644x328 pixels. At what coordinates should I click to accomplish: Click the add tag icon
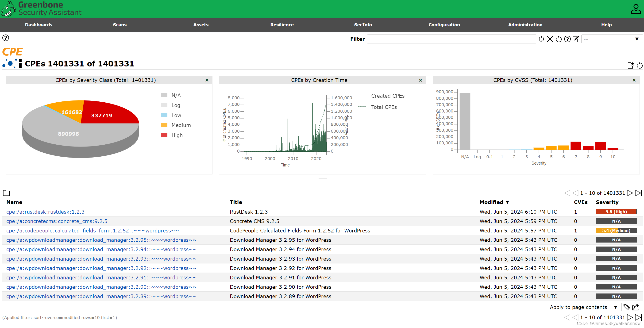click(x=627, y=307)
